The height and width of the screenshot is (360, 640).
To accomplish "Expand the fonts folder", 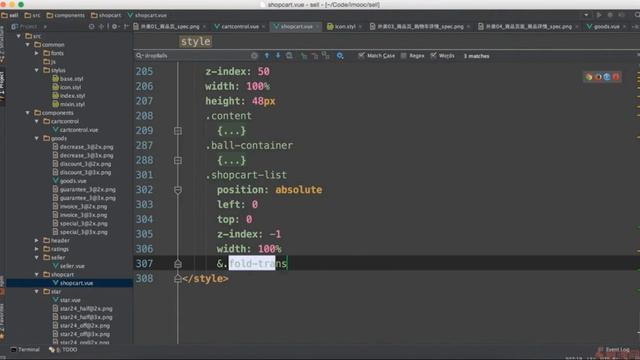I will (37, 53).
